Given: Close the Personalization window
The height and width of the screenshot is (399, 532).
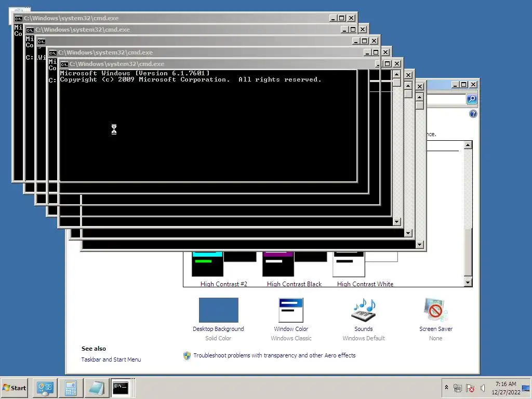Looking at the screenshot, I should pyautogui.click(x=473, y=85).
